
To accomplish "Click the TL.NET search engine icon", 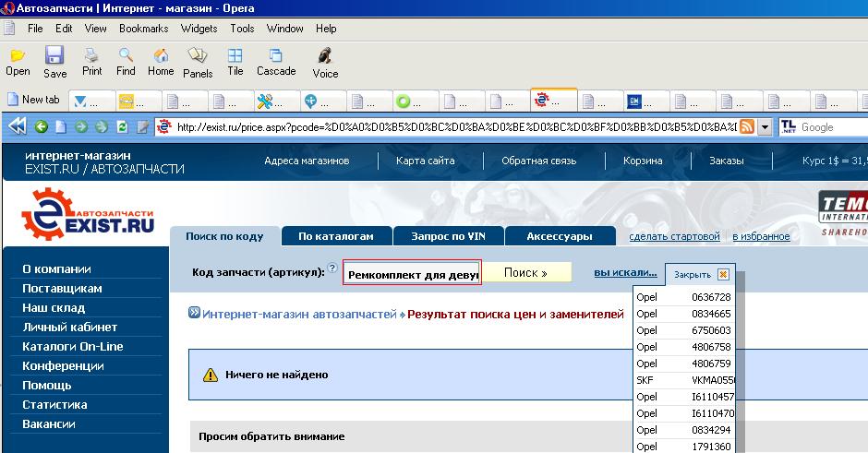I will (789, 126).
